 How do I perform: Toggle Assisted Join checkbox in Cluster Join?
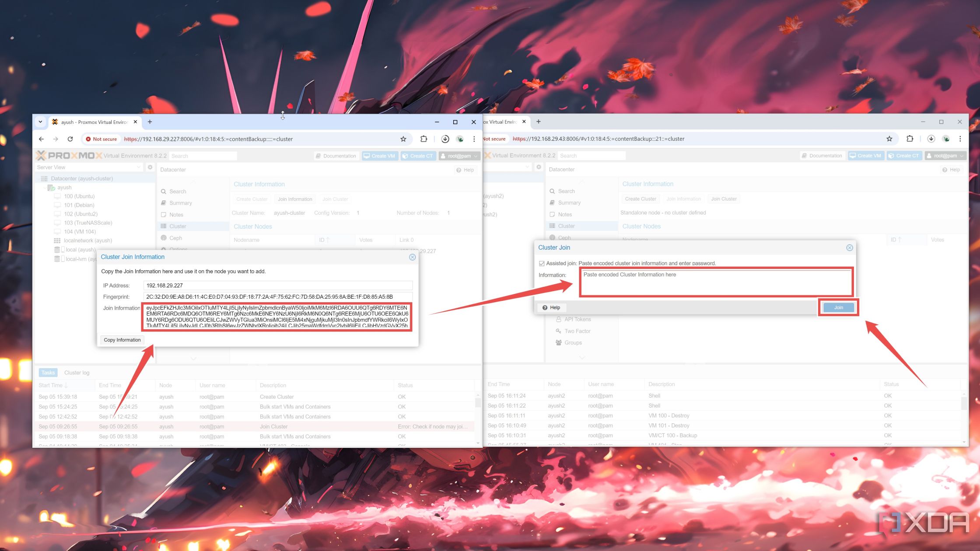click(x=540, y=263)
